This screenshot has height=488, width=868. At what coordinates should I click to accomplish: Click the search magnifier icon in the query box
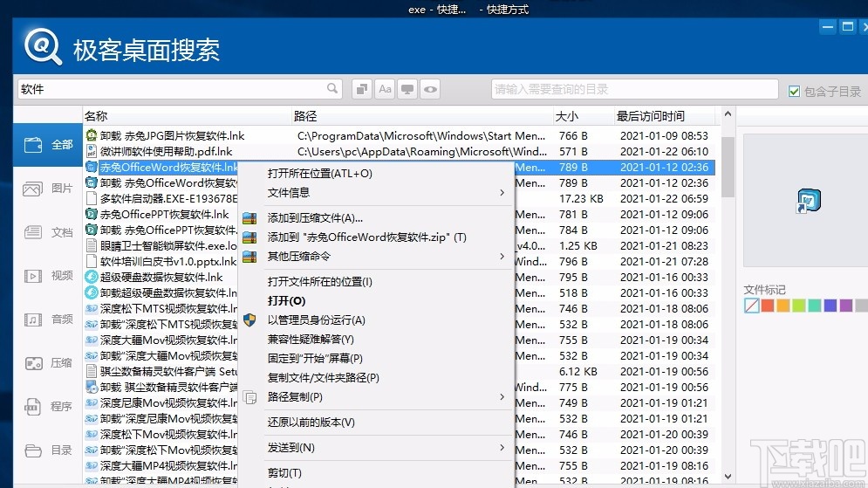(332, 89)
